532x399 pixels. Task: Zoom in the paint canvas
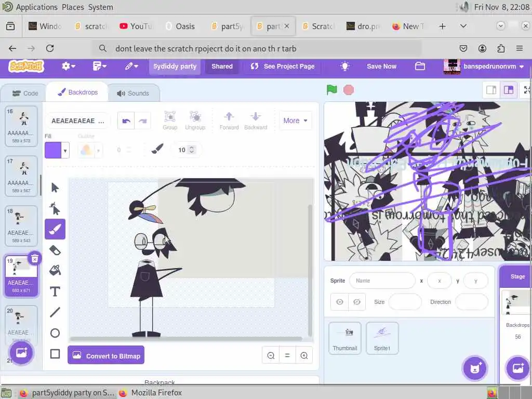point(304,355)
